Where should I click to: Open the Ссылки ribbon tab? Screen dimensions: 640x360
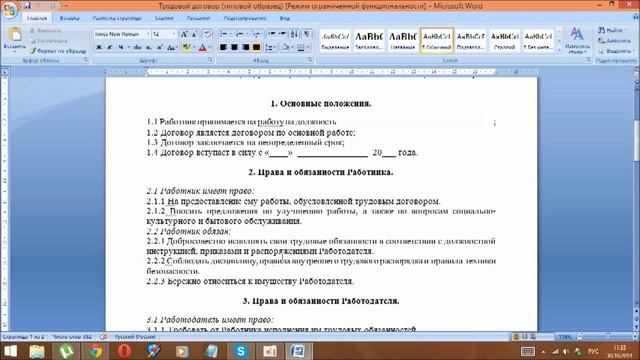tap(164, 18)
